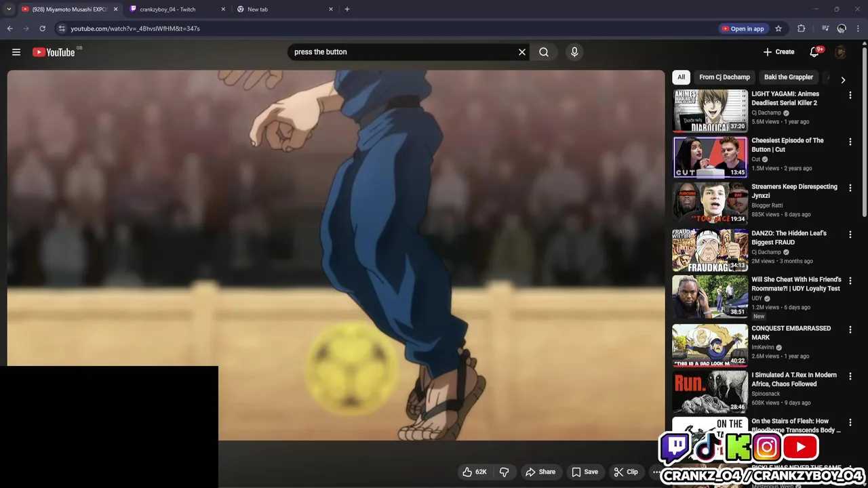868x488 pixels.
Task: Open Streamers Keep Disrespecting Jynxzi title
Action: [794, 191]
